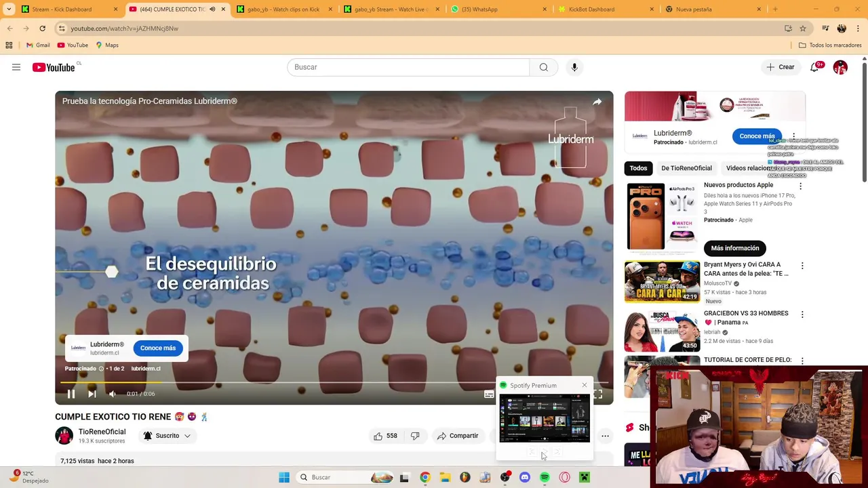Click the page vertical scrollbar
Image resolution: width=868 pixels, height=488 pixels.
(864, 122)
